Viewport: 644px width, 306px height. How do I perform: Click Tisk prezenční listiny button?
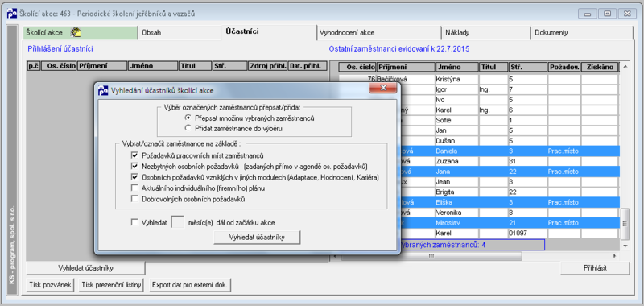[111, 284]
